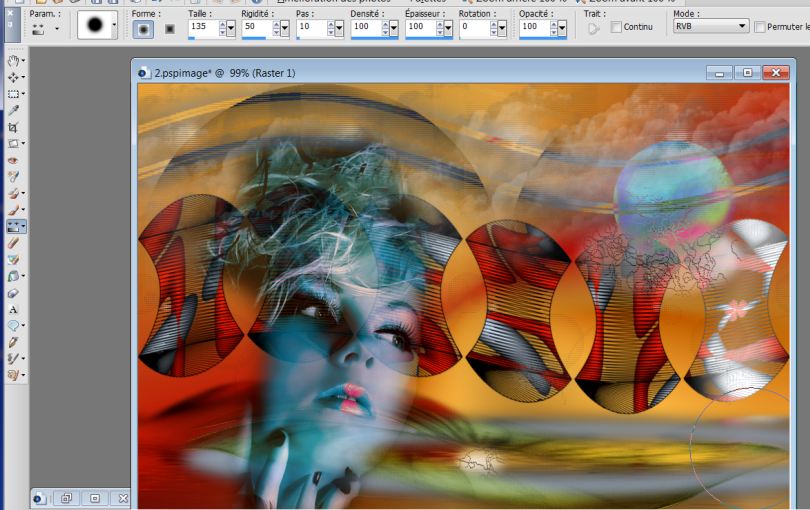Click the Taille value field 135
The width and height of the screenshot is (810, 510).
click(204, 27)
